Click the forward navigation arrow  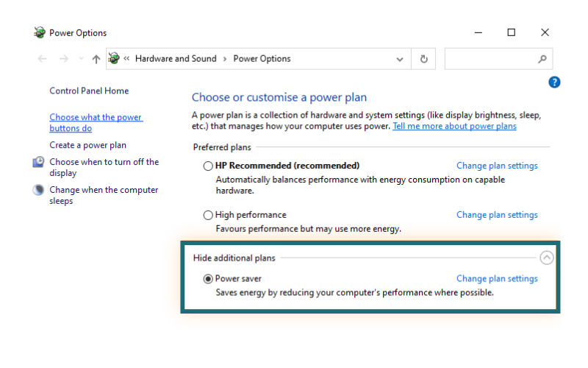pos(64,59)
